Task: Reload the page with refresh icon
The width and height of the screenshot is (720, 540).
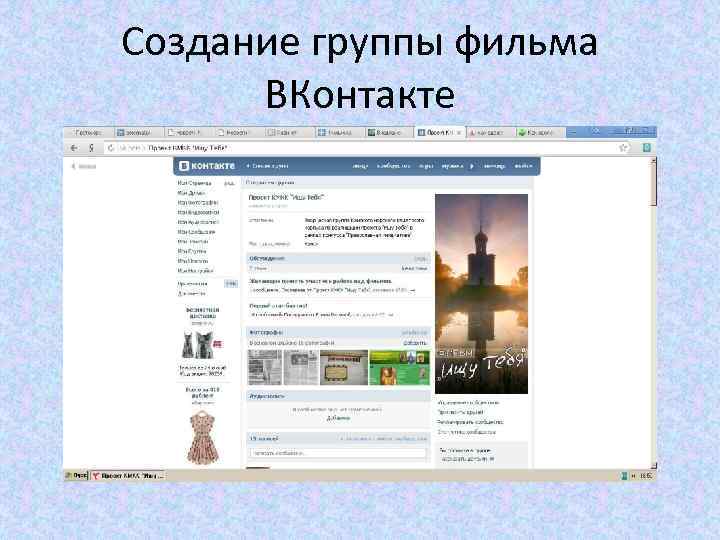Action: tap(110, 148)
